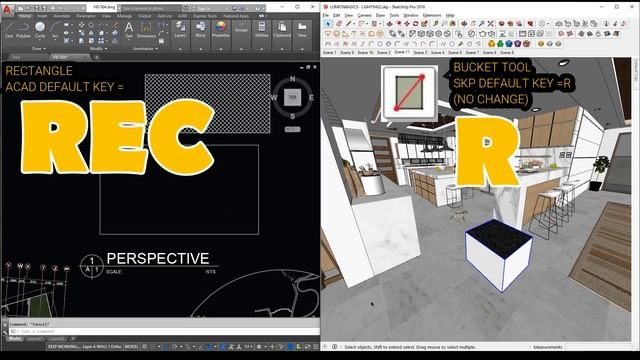Click the info circle icon in SketchUp status bar
Viewport: 640px width, 360px height.
(334, 347)
